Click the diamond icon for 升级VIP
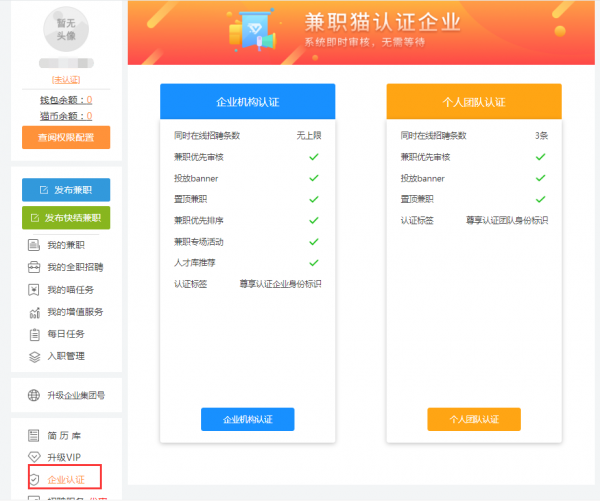 tap(34, 457)
